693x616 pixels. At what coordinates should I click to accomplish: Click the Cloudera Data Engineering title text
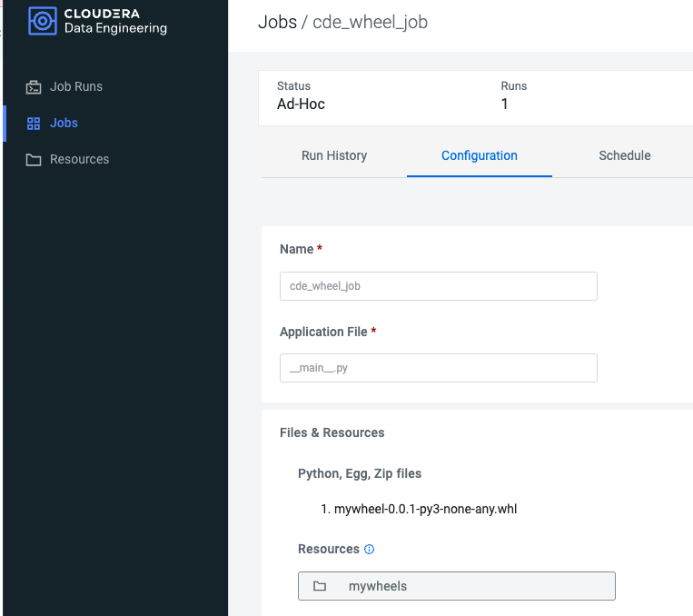pos(115,21)
